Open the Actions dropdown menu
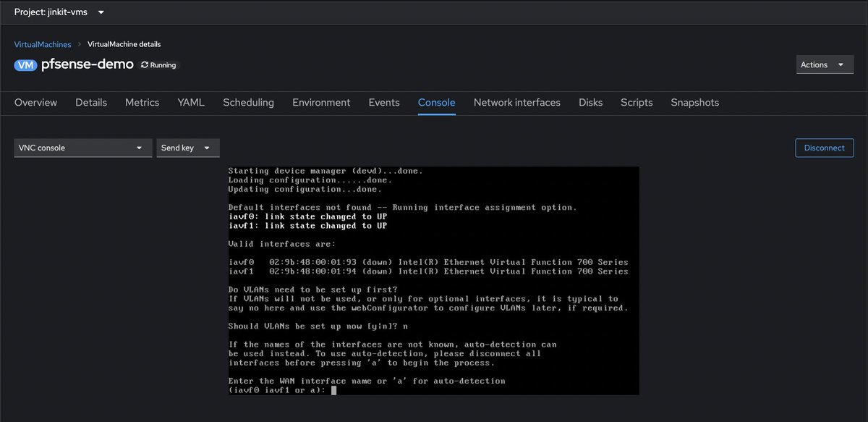868x422 pixels. tap(825, 64)
